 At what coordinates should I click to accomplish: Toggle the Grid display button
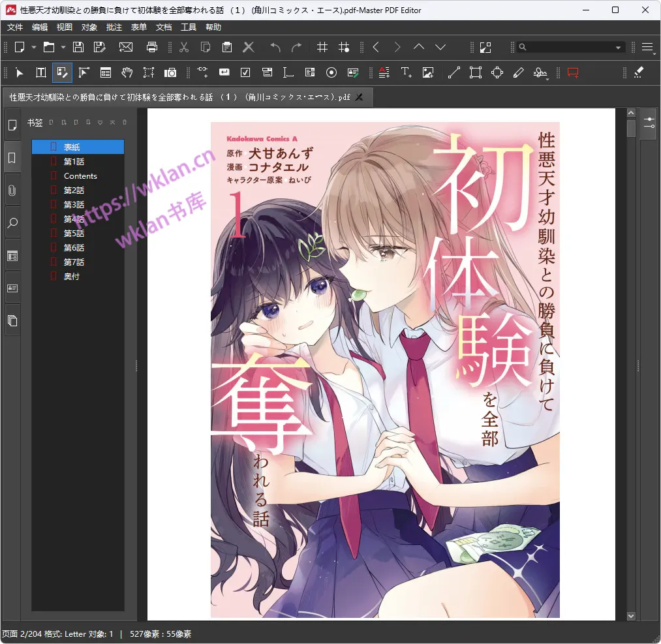322,47
